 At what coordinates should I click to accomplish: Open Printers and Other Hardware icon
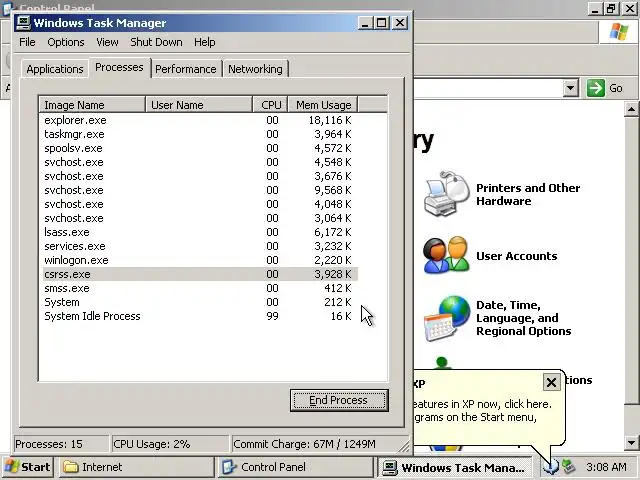point(447,194)
